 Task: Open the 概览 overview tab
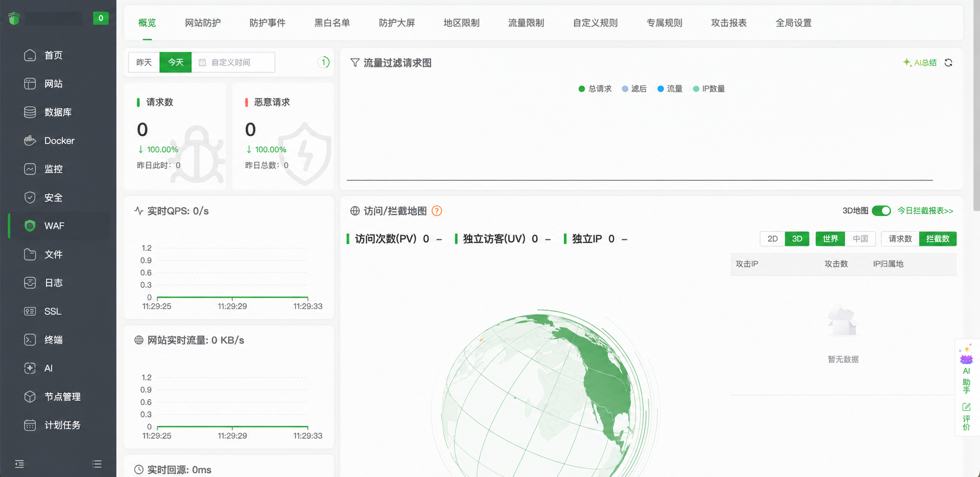147,23
